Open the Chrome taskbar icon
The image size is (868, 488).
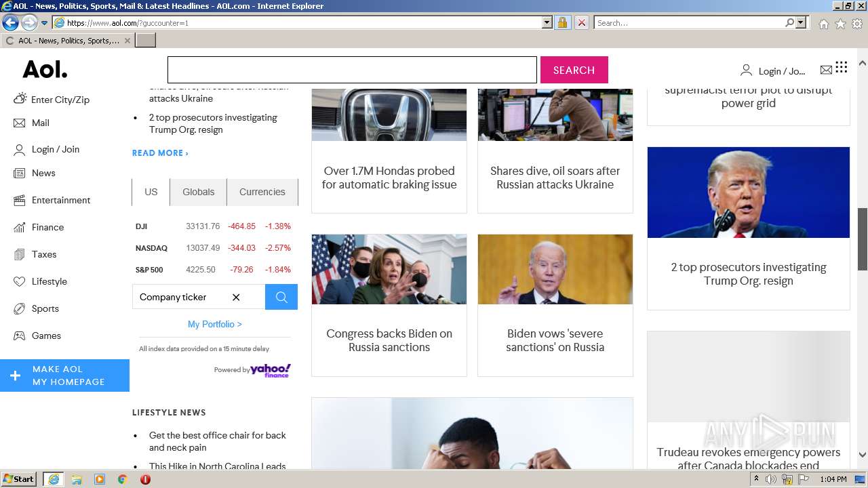coord(122,479)
